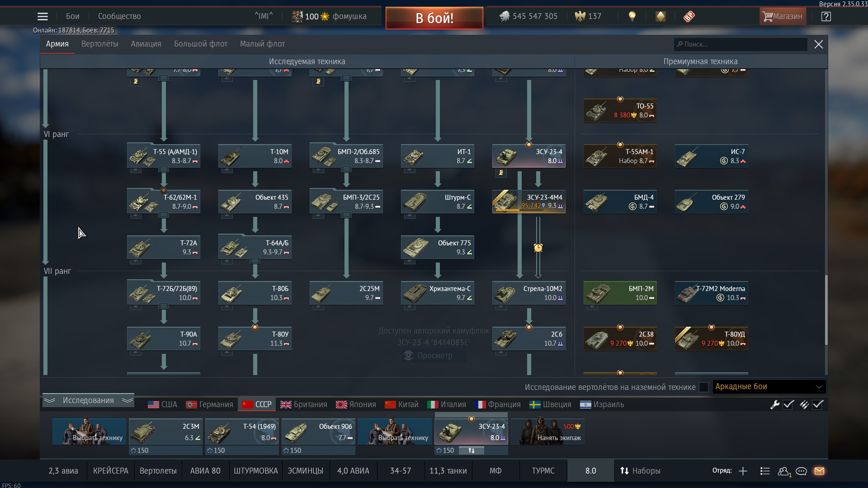Add squad member plus icon
The height and width of the screenshot is (488, 868).
coord(743,471)
